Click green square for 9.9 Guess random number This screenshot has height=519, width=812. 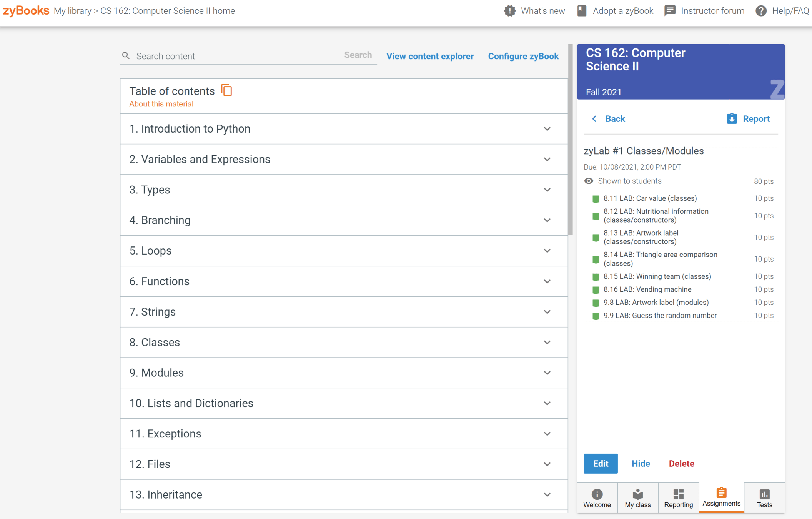click(596, 316)
